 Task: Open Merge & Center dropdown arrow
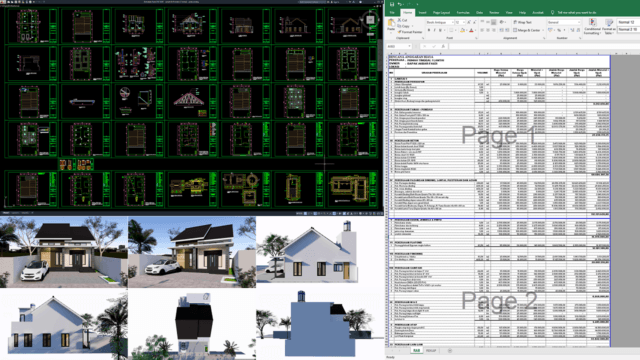[x=543, y=30]
